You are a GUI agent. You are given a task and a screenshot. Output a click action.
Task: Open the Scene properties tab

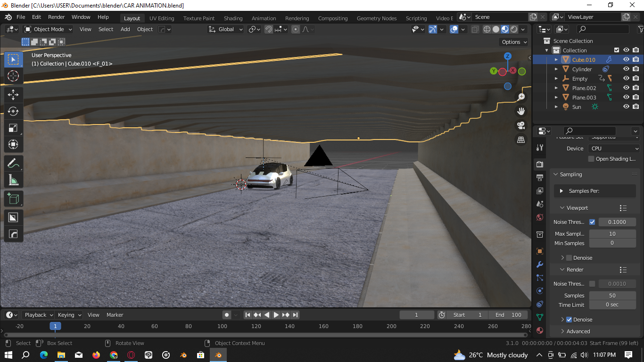[x=540, y=204]
